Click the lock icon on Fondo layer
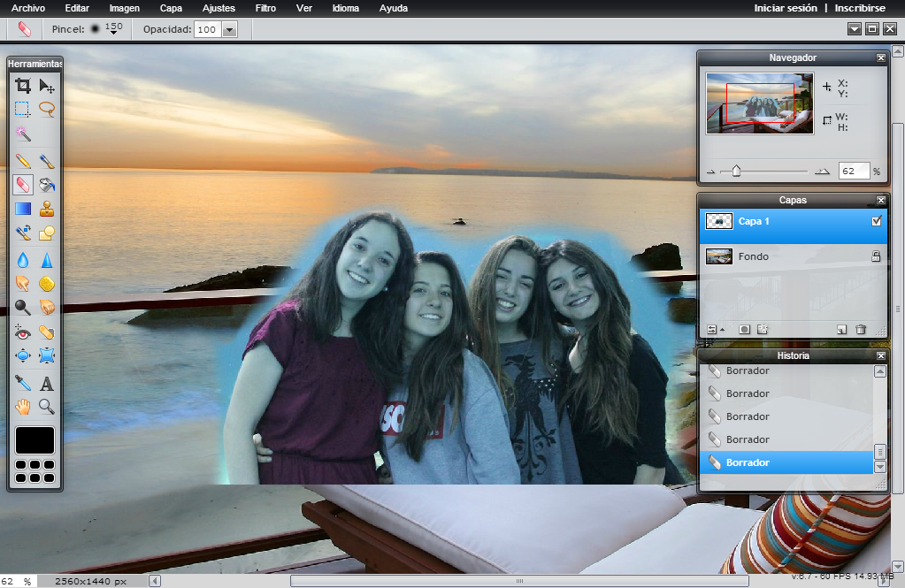 876,256
